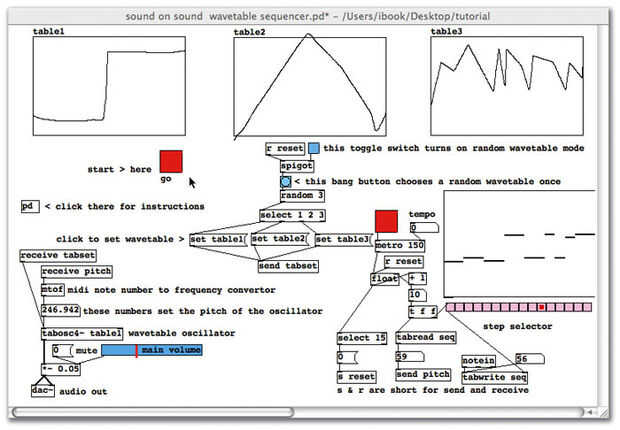Screen dimensions: 620x430
Task: Click the sequence array graph above step selector
Action: (x=520, y=244)
